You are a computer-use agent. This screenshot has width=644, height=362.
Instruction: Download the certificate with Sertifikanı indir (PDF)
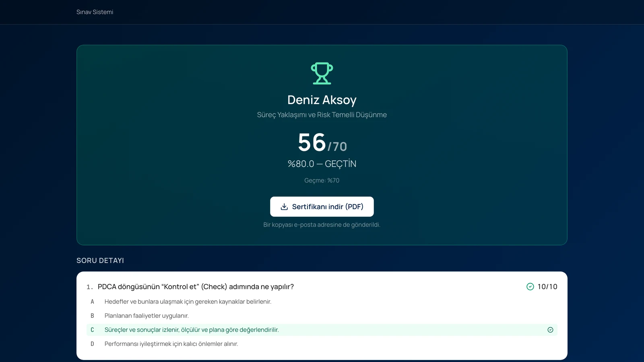coord(322,207)
